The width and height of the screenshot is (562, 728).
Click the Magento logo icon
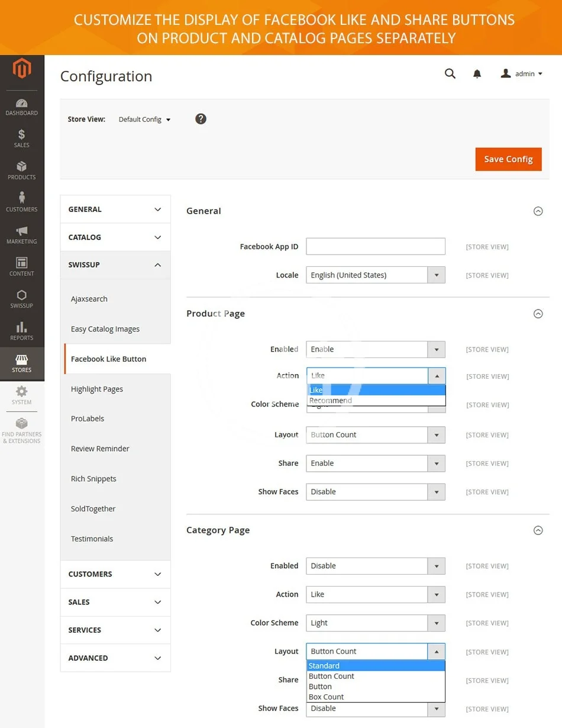(22, 70)
